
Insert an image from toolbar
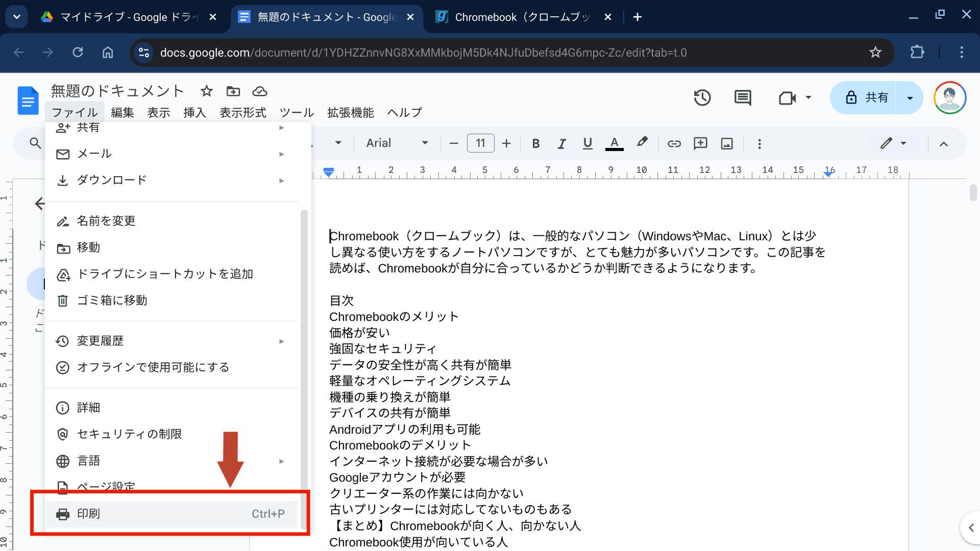click(x=727, y=144)
